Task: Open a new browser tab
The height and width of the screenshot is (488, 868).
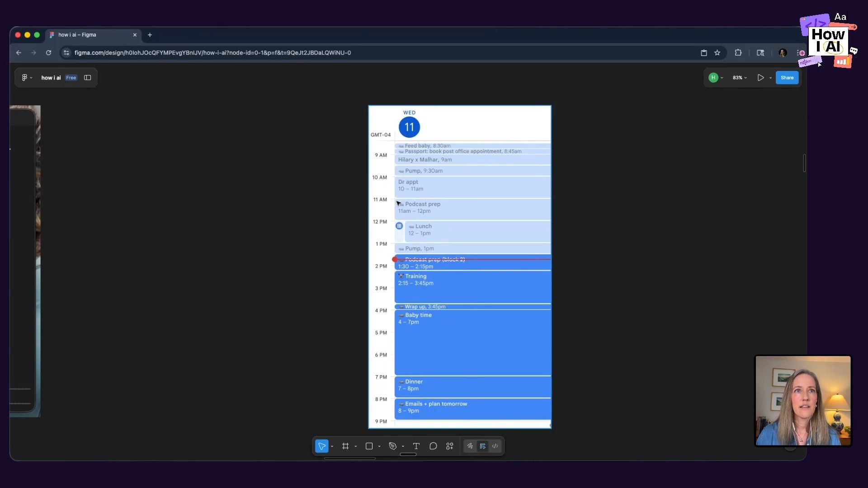Action: pos(150,35)
